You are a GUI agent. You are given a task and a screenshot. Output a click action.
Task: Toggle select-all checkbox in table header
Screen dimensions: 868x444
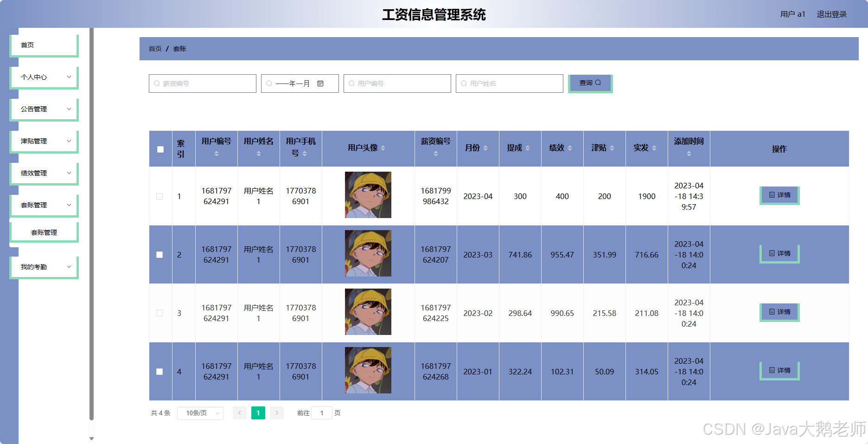[x=160, y=149]
